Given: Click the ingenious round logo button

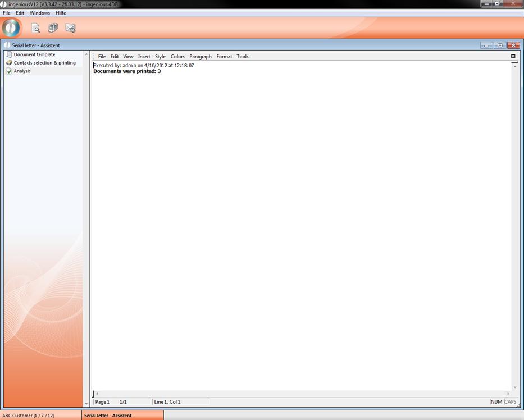Looking at the screenshot, I should click(x=11, y=28).
